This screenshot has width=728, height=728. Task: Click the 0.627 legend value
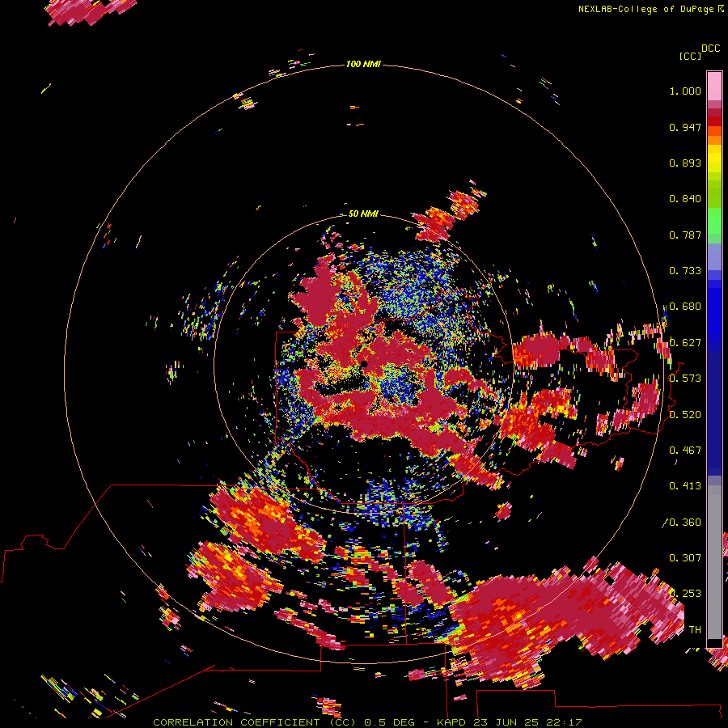pyautogui.click(x=685, y=343)
